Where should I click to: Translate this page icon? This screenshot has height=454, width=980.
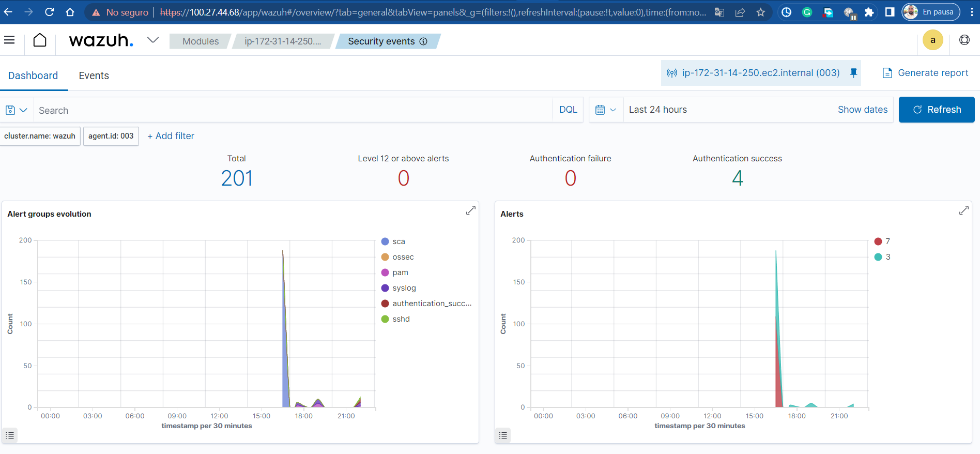pyautogui.click(x=719, y=12)
